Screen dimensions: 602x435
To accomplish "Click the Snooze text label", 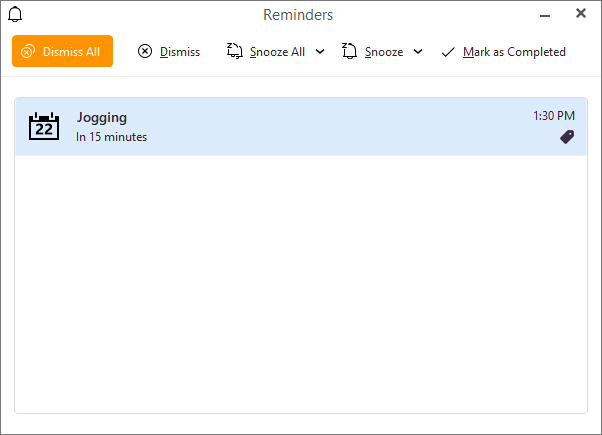I will coord(384,52).
